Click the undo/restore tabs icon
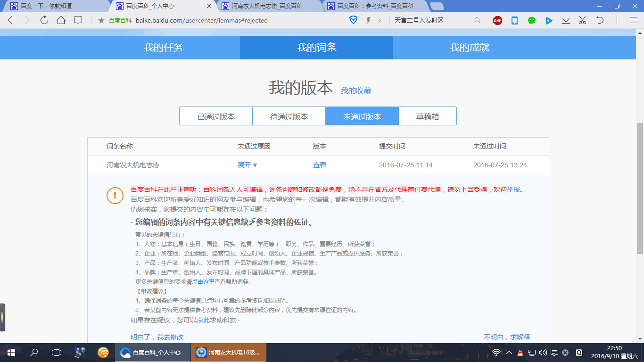Screen dimensions: 644x362 pyautogui.click(x=599, y=20)
